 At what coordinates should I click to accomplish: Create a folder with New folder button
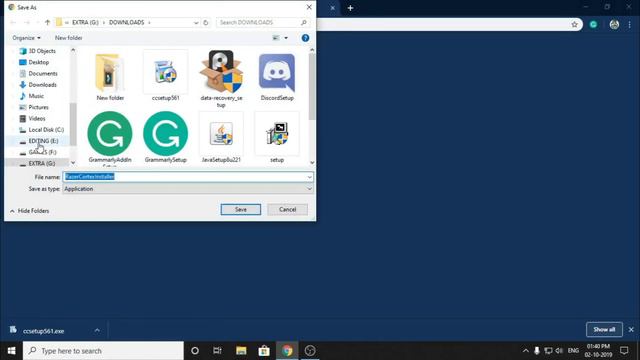[69, 38]
